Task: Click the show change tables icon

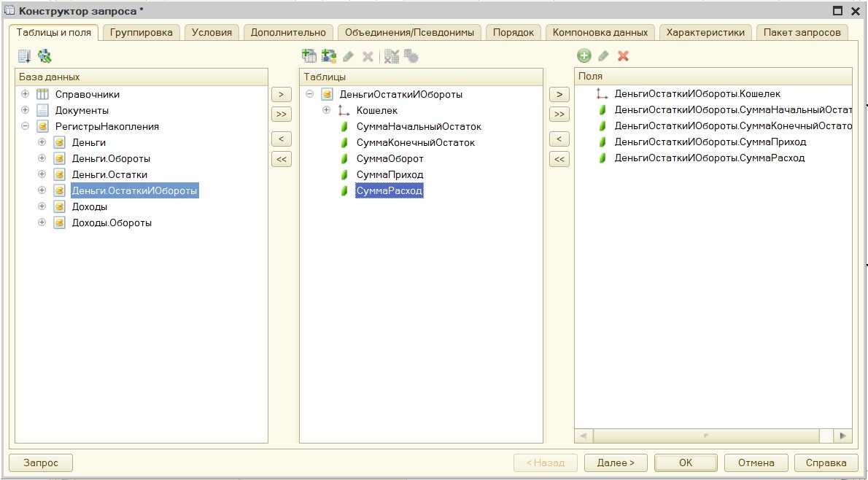Action: pyautogui.click(x=24, y=56)
